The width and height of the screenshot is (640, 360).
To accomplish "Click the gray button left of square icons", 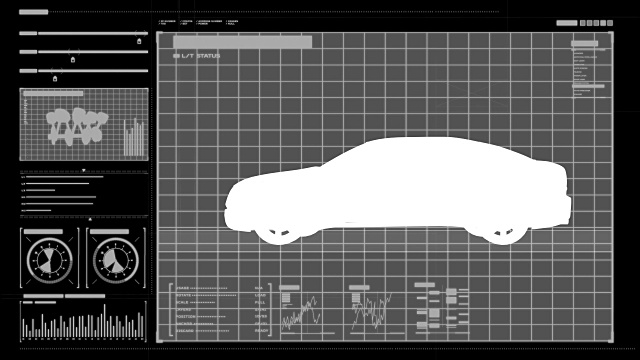I will (567, 23).
